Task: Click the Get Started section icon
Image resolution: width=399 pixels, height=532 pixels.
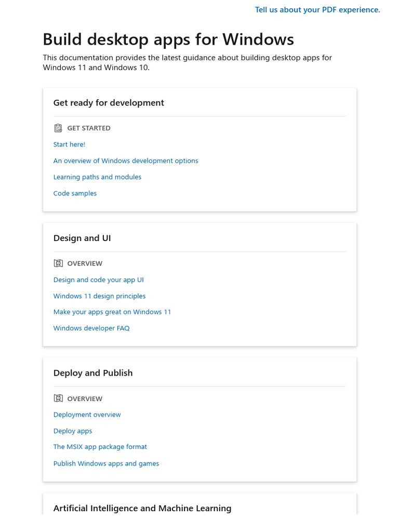Action: click(x=58, y=128)
